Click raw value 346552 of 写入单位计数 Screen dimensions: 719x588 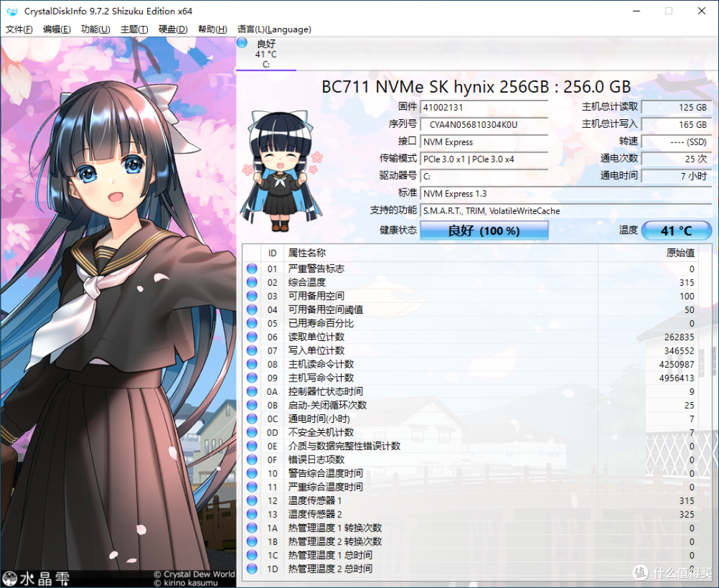[x=679, y=351]
